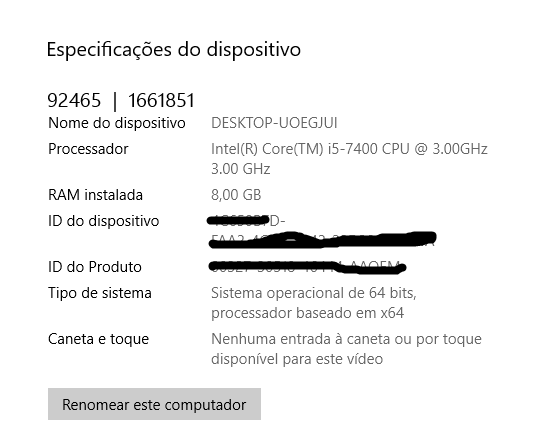Click the ID do dispositivo label
The height and width of the screenshot is (446, 548).
pos(104,221)
